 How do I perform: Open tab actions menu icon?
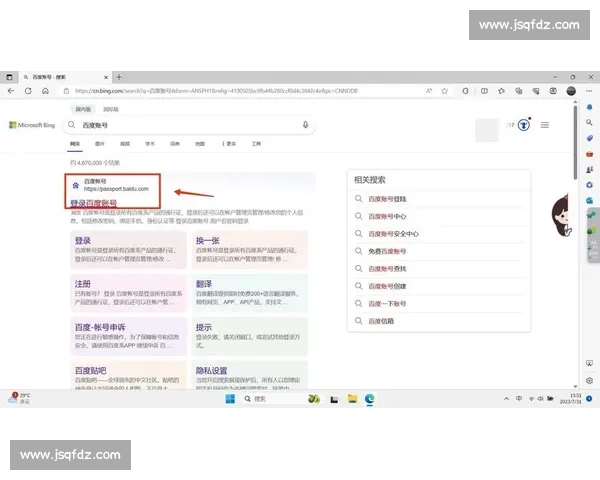[x=10, y=77]
